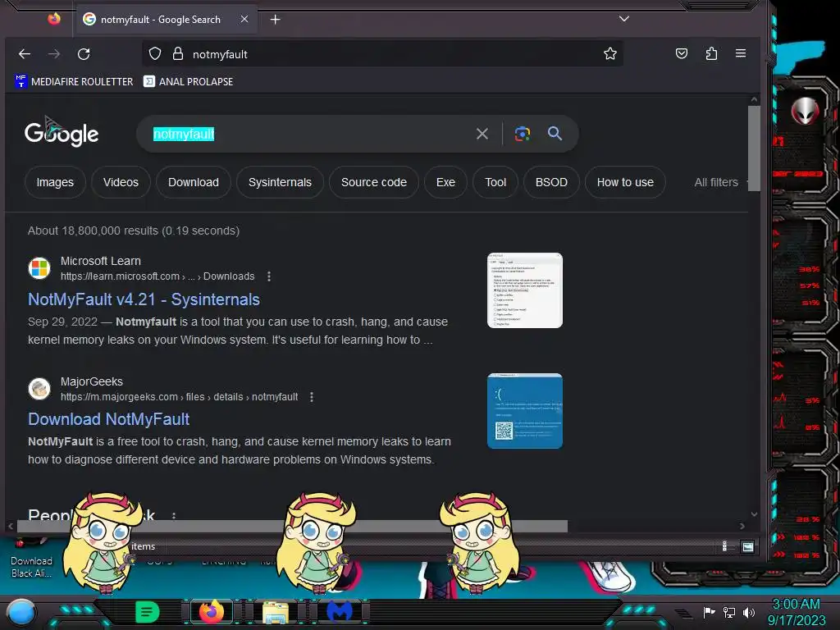Toggle thumbnail view in Explorer status bar
Image resolution: width=840 pixels, height=630 pixels.
point(747,546)
